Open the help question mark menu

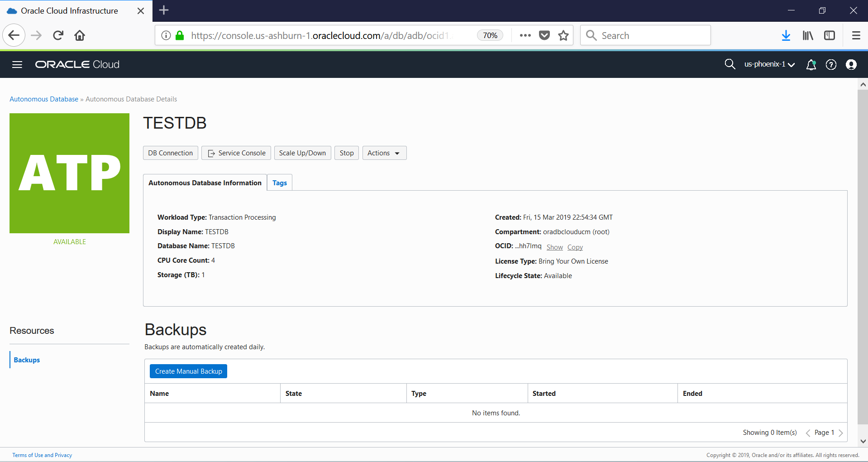pyautogui.click(x=831, y=65)
